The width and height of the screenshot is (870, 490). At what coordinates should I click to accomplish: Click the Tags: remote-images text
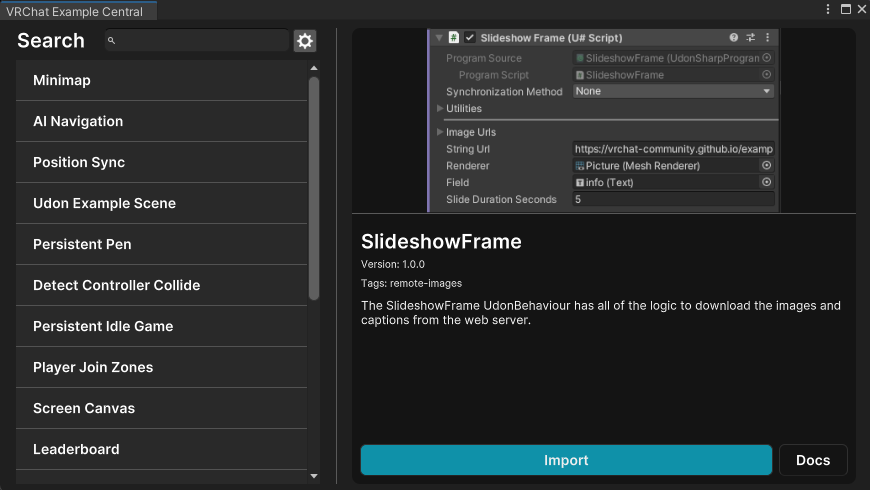point(411,283)
